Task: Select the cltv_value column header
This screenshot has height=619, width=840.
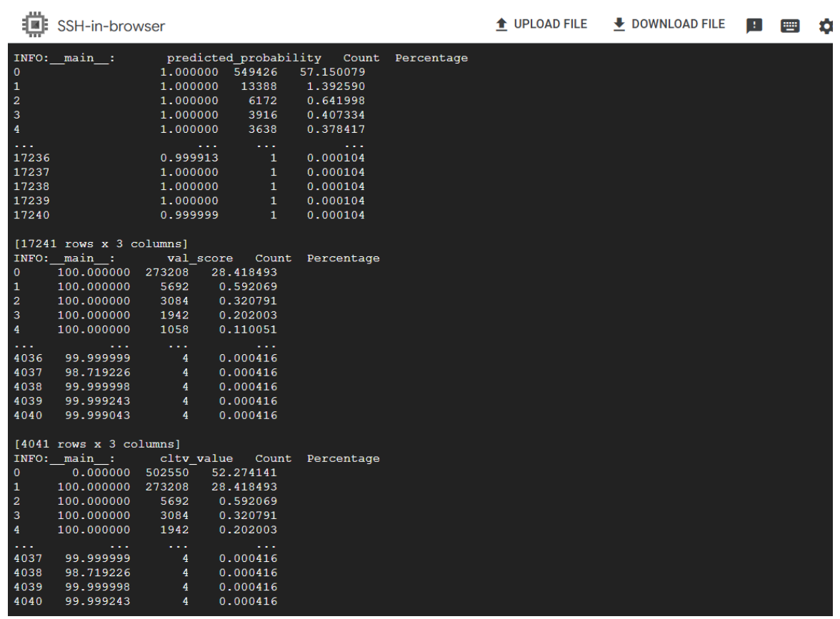Action: click(196, 458)
